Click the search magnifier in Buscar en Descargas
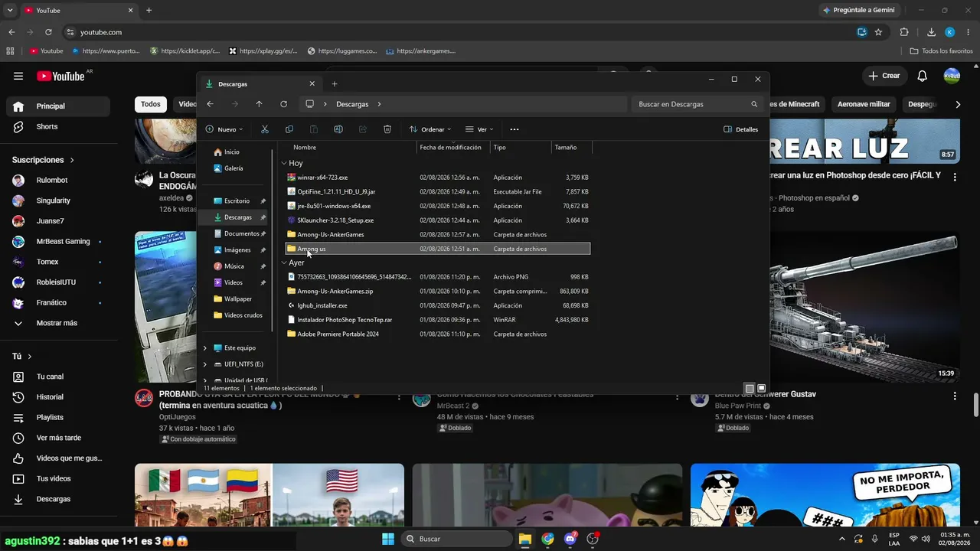The height and width of the screenshot is (551, 980). (754, 104)
